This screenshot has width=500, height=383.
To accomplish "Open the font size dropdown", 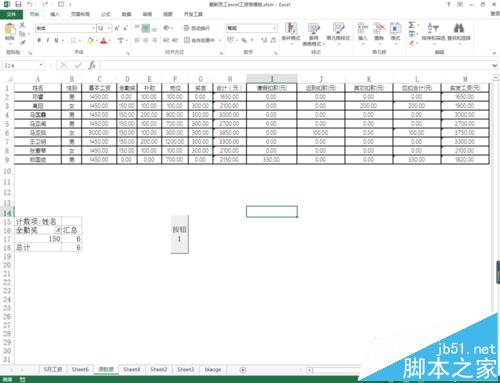I will tap(109, 28).
